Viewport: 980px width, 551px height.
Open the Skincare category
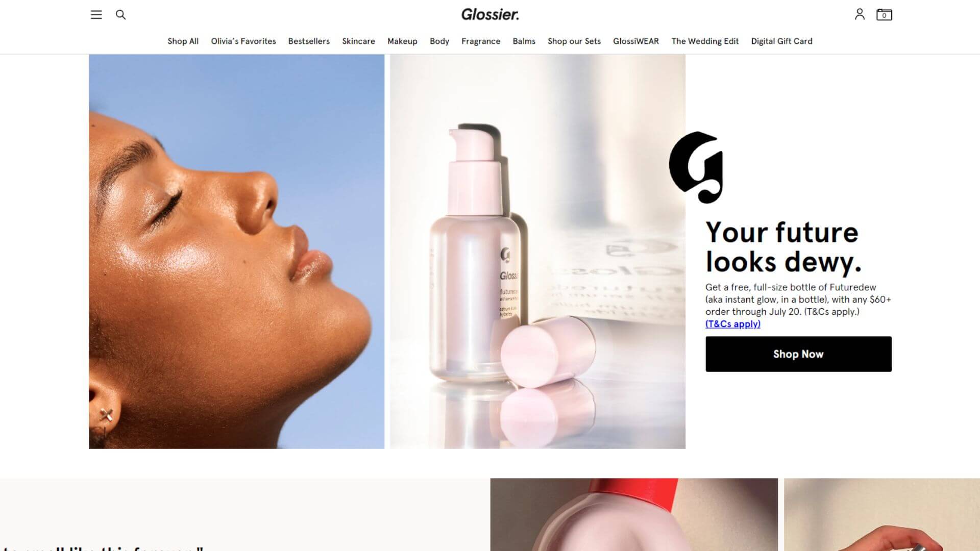click(x=358, y=41)
